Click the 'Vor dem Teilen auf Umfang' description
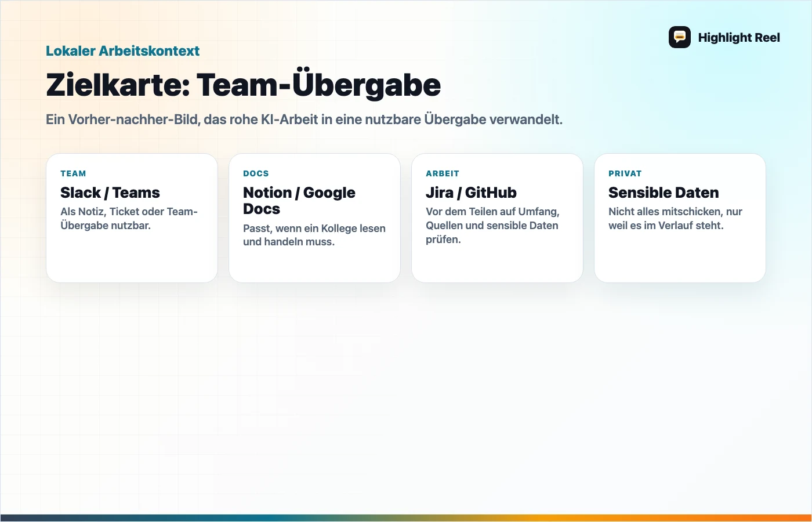The height and width of the screenshot is (522, 812). (492, 226)
